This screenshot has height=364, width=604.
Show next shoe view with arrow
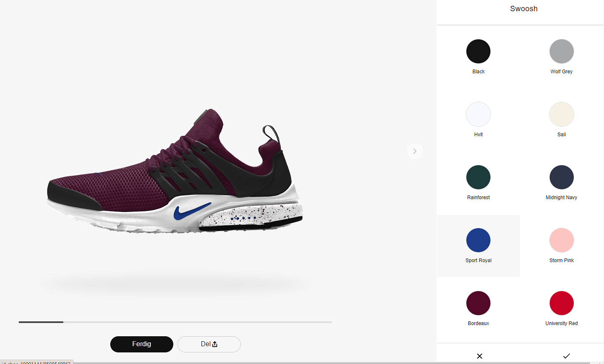[x=415, y=151]
